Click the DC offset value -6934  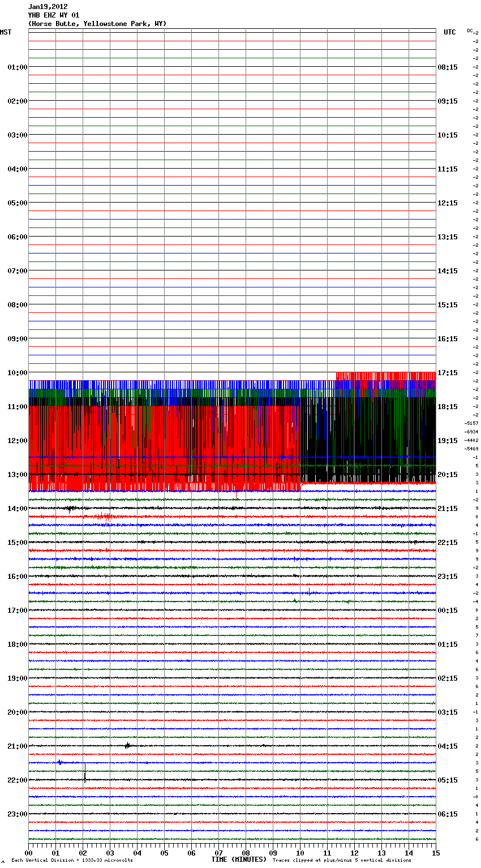(x=471, y=432)
